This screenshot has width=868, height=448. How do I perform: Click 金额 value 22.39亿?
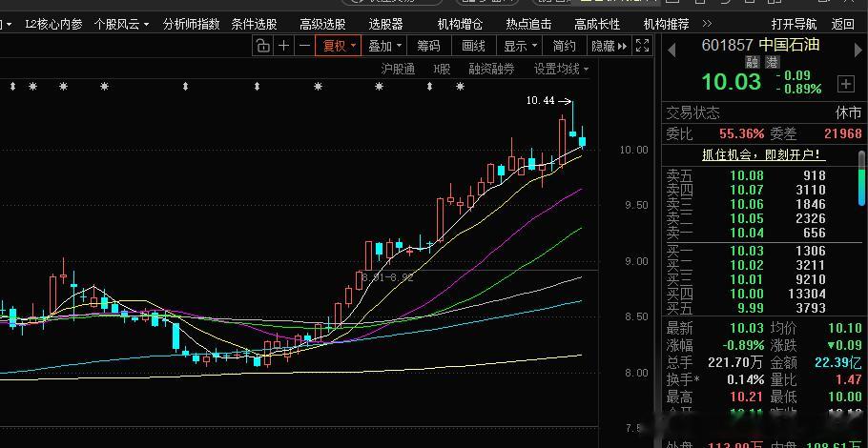point(838,363)
